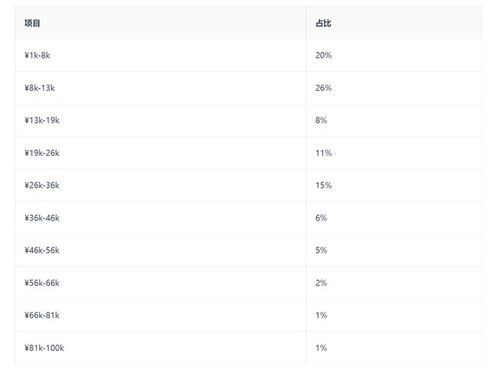This screenshot has width=500, height=374.
Task: Click the 8% percentage value
Action: pos(321,120)
